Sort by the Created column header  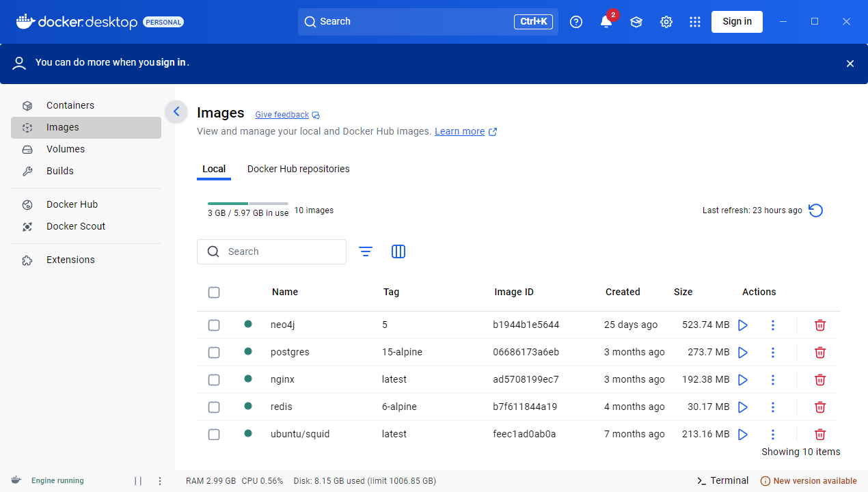623,292
